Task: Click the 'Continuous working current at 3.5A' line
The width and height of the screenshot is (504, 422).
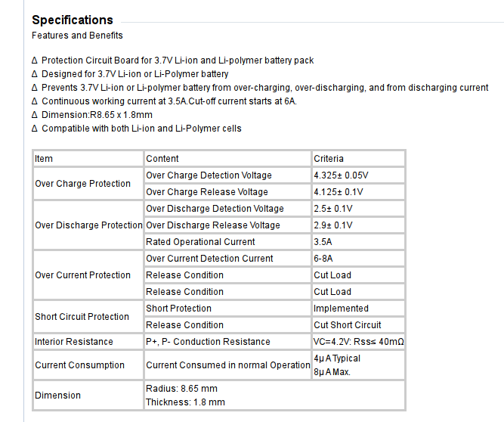Action: [x=164, y=101]
